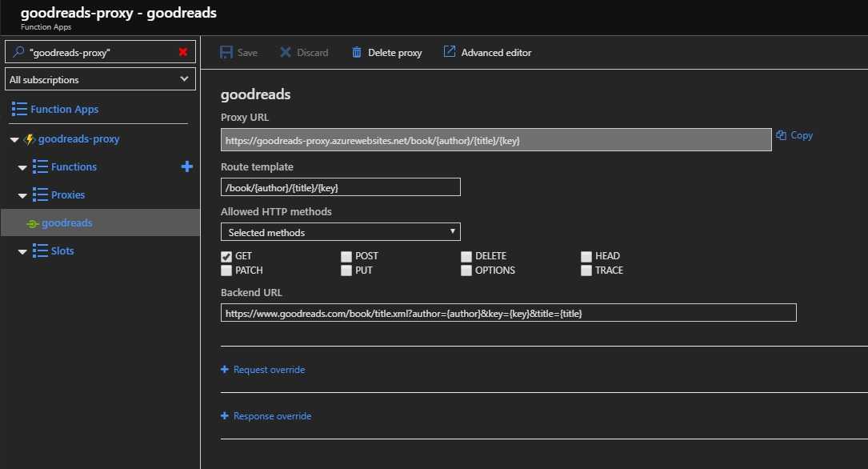
Task: Uncheck the GET method checkbox
Action: coord(226,257)
